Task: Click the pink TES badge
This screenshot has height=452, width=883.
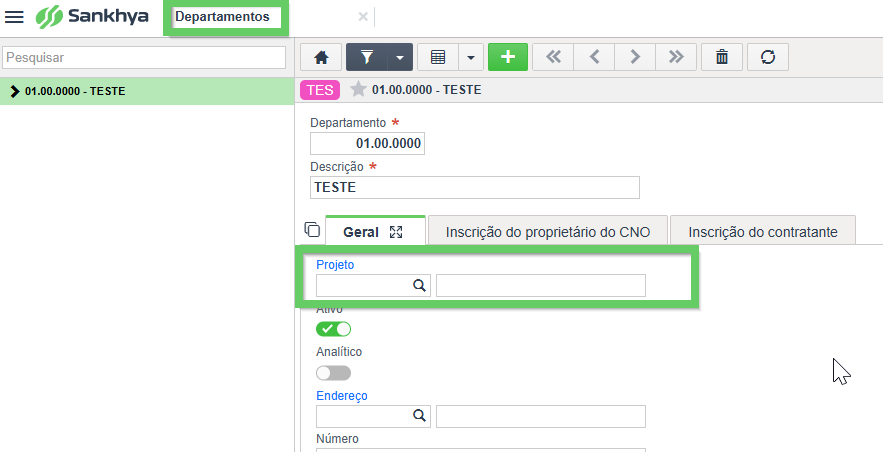Action: coord(320,90)
